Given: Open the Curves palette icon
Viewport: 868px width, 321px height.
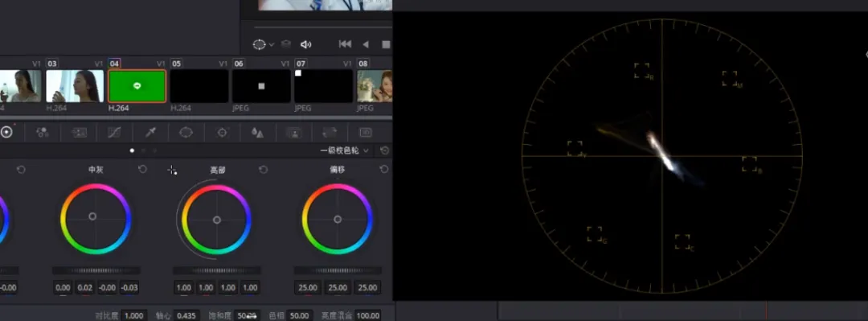Looking at the screenshot, I should click(x=115, y=133).
